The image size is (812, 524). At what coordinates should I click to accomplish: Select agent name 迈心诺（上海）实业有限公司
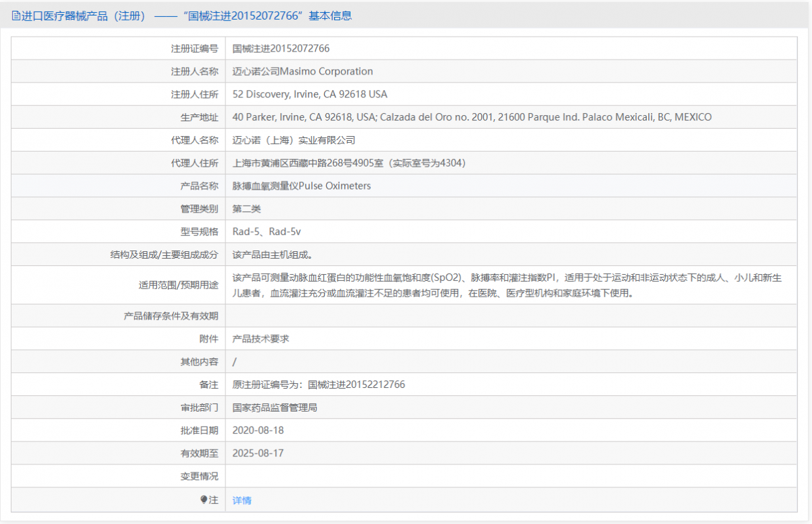(x=294, y=141)
